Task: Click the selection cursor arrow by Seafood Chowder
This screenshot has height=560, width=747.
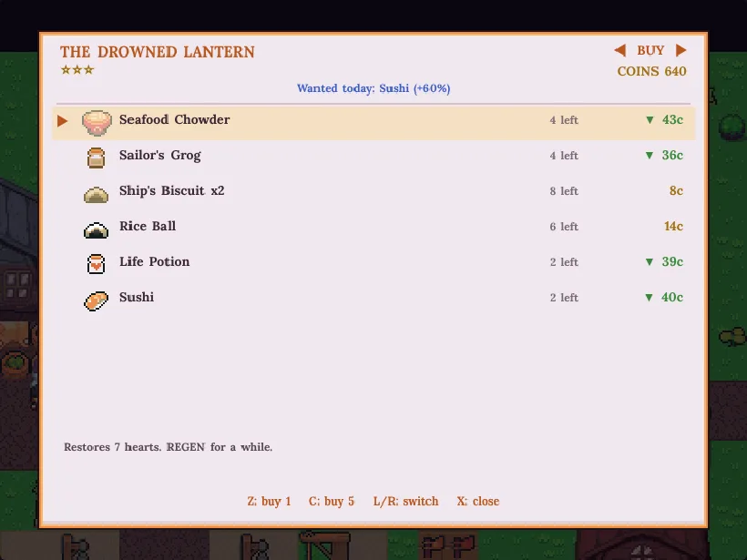Action: [x=62, y=121]
